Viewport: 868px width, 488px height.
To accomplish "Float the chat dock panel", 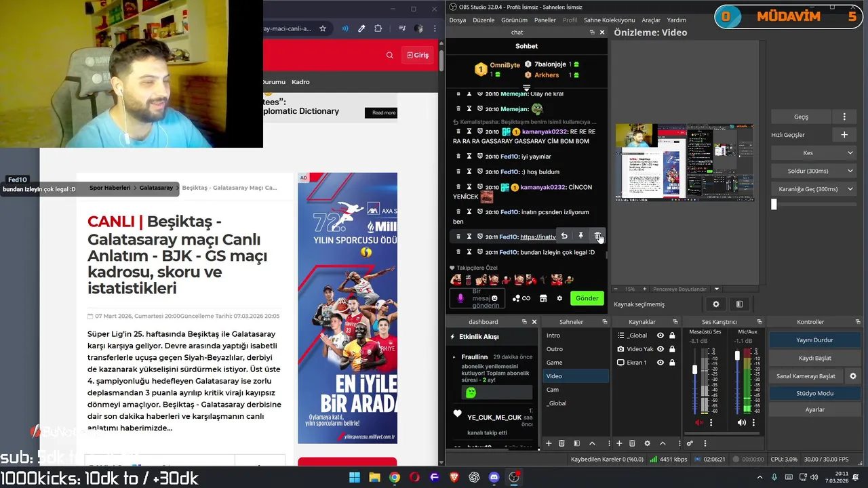I will tap(592, 33).
